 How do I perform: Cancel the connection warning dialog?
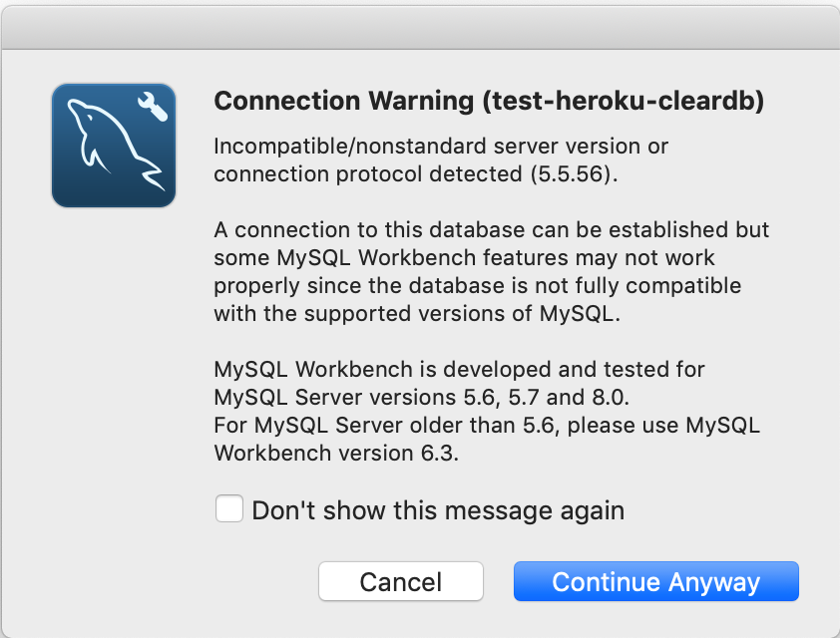[x=401, y=581]
